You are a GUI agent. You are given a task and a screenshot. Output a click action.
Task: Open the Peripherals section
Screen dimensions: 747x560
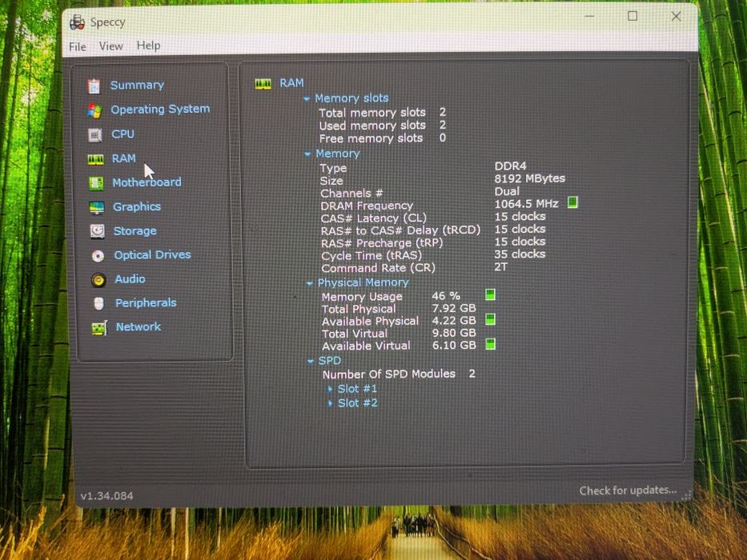click(146, 303)
